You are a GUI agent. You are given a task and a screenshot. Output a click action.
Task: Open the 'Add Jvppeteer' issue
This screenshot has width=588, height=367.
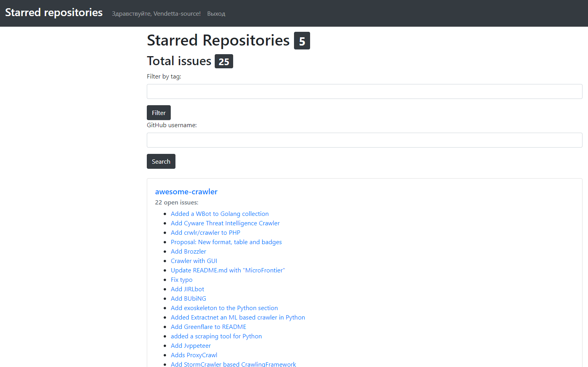pyautogui.click(x=191, y=346)
